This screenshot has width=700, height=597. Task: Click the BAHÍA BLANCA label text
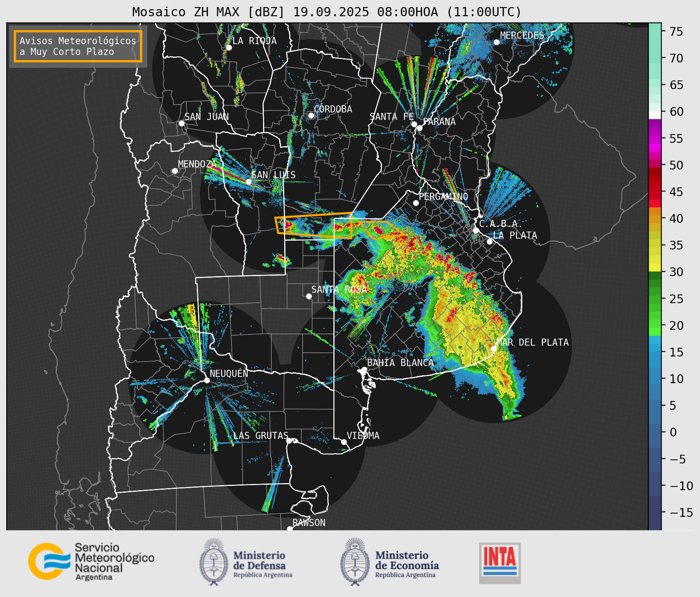coord(400,363)
